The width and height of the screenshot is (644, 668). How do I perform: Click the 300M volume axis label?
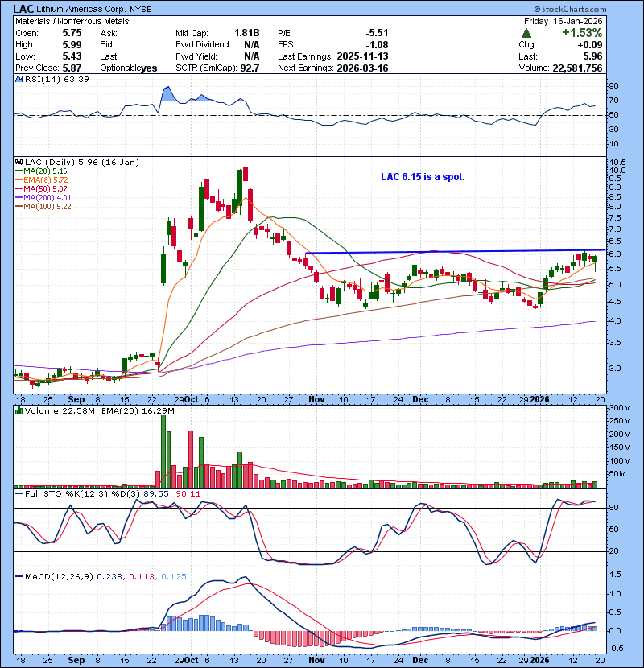click(620, 408)
